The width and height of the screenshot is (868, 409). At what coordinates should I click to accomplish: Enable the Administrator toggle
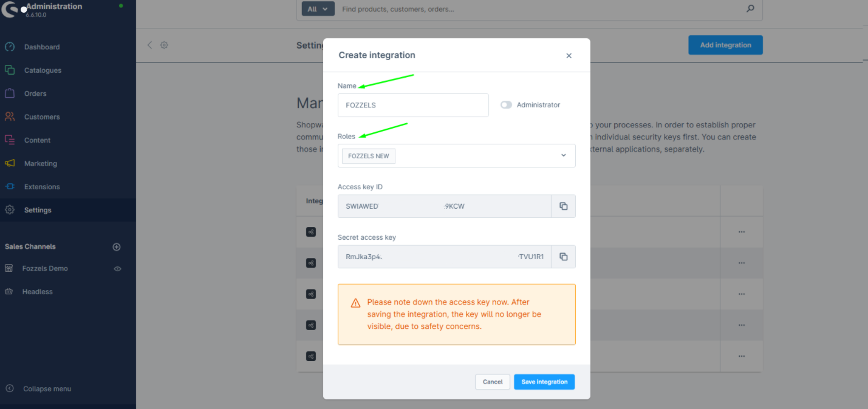tap(506, 105)
